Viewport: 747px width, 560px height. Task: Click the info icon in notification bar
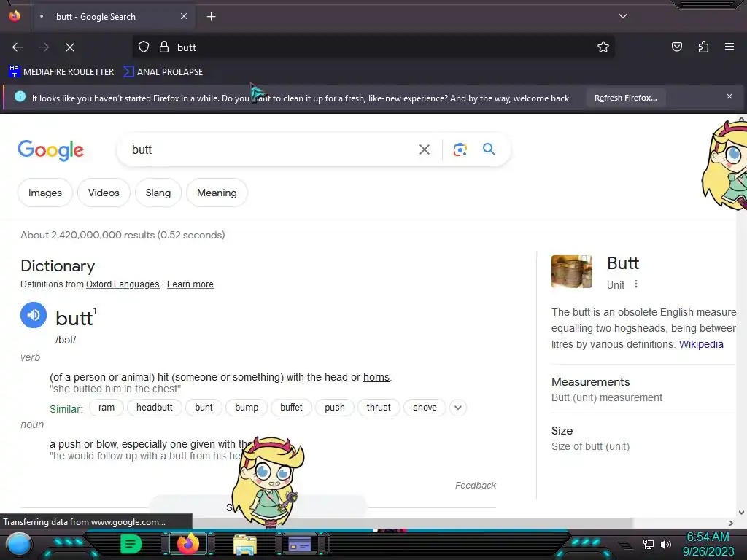pos(20,97)
